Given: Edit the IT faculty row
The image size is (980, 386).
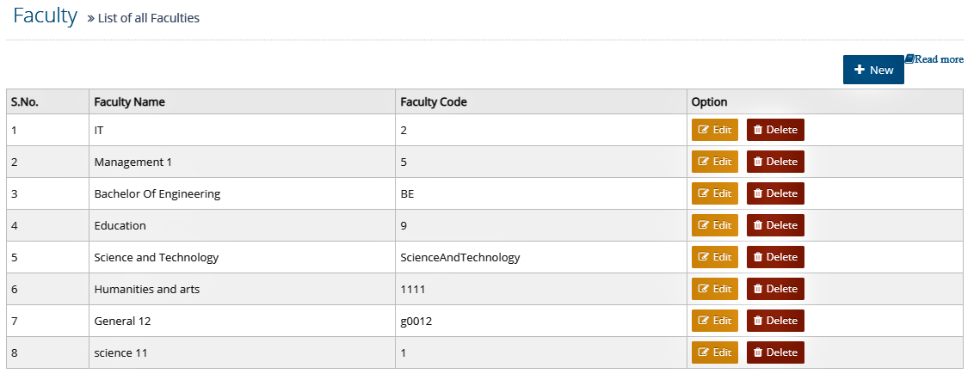Looking at the screenshot, I should point(714,130).
